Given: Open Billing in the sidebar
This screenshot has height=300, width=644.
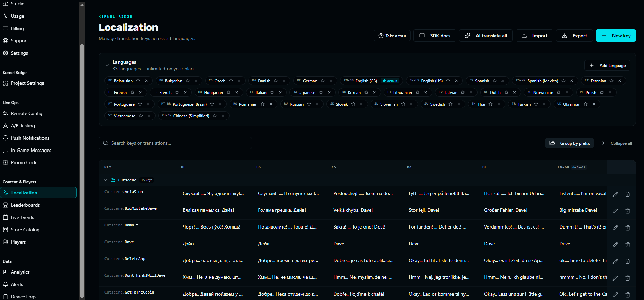Looking at the screenshot, I should [38, 28].
